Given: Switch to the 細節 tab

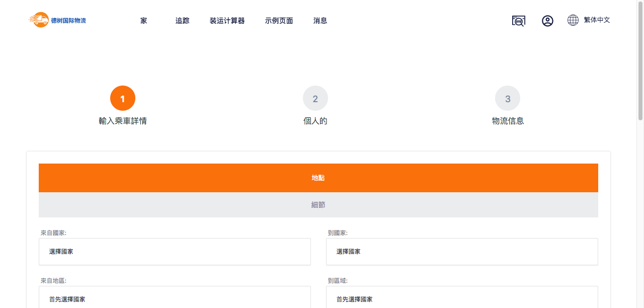Looking at the screenshot, I should pyautogui.click(x=318, y=205).
